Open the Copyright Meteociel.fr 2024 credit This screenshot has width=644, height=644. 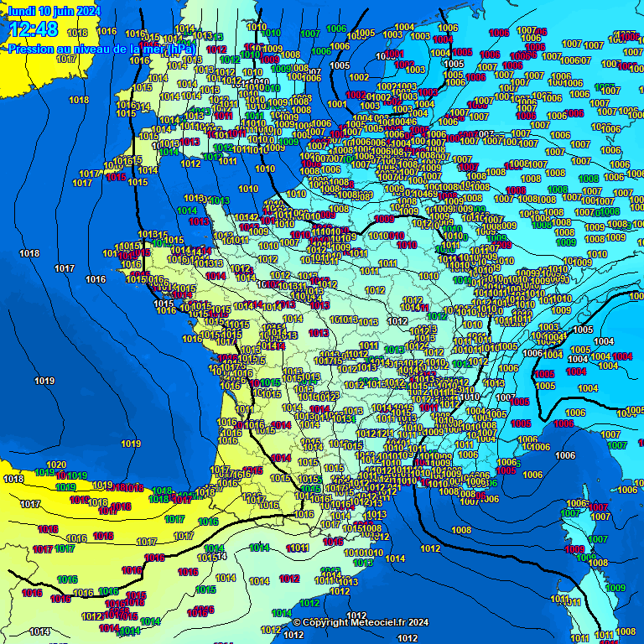(x=361, y=622)
